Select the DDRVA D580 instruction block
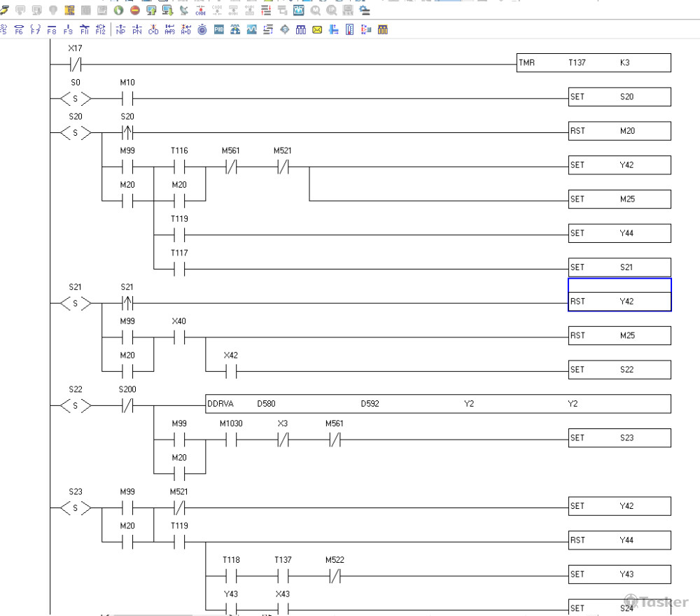Screen dimensions: 700x616 tap(437, 404)
